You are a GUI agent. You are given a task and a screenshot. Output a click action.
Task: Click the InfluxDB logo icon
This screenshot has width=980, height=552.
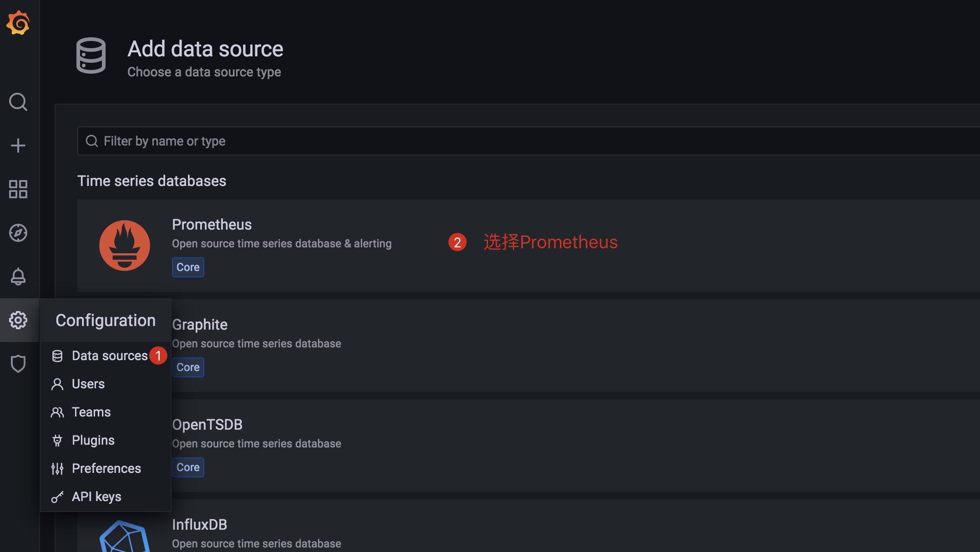click(x=125, y=537)
